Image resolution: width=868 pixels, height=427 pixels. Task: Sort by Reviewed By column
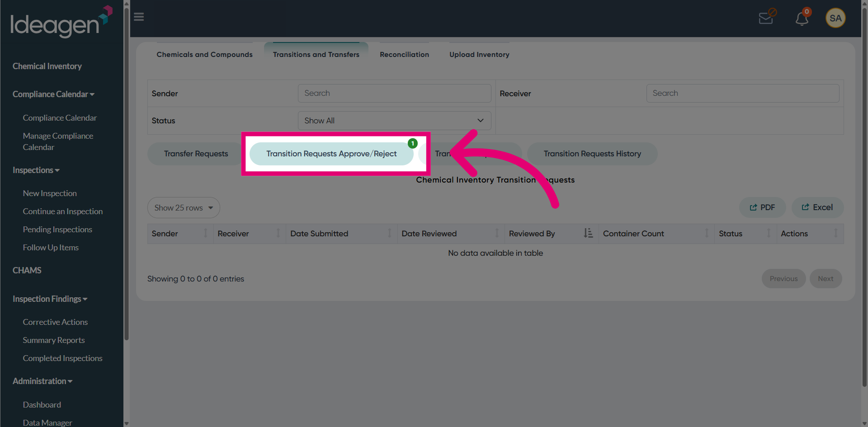tap(552, 234)
